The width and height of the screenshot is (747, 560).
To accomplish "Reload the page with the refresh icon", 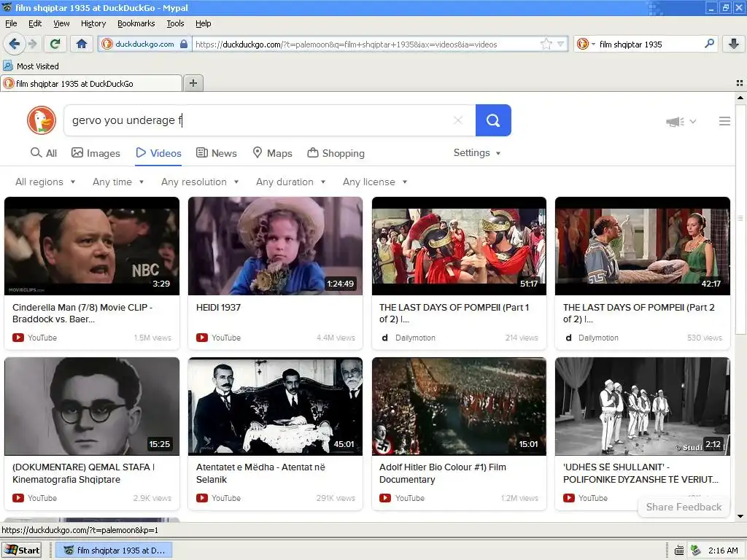I will [x=55, y=44].
